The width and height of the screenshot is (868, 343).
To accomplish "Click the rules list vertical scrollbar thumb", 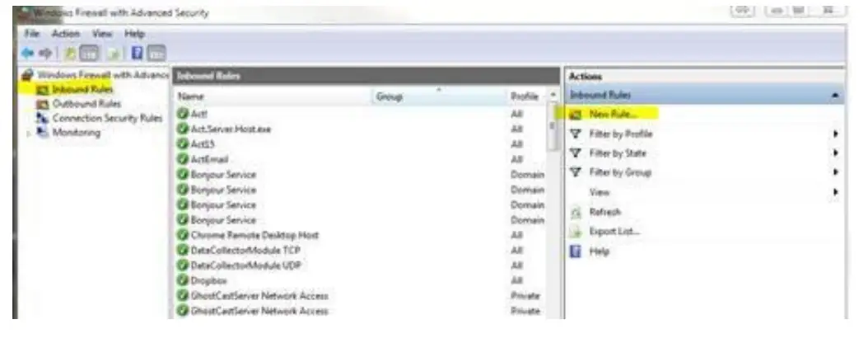I will pos(553,128).
